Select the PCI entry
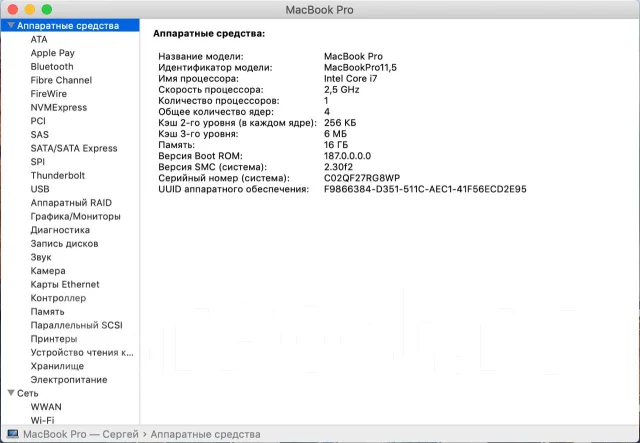The width and height of the screenshot is (640, 443). (38, 121)
